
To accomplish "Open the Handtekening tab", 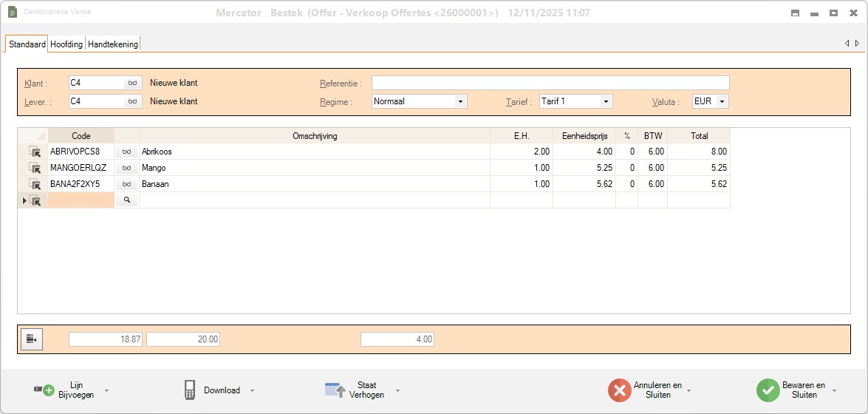I will click(x=113, y=44).
